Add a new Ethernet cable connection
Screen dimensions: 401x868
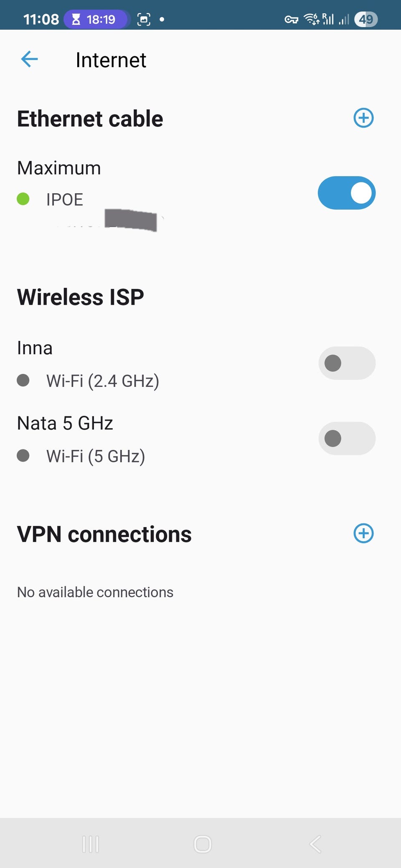click(363, 118)
